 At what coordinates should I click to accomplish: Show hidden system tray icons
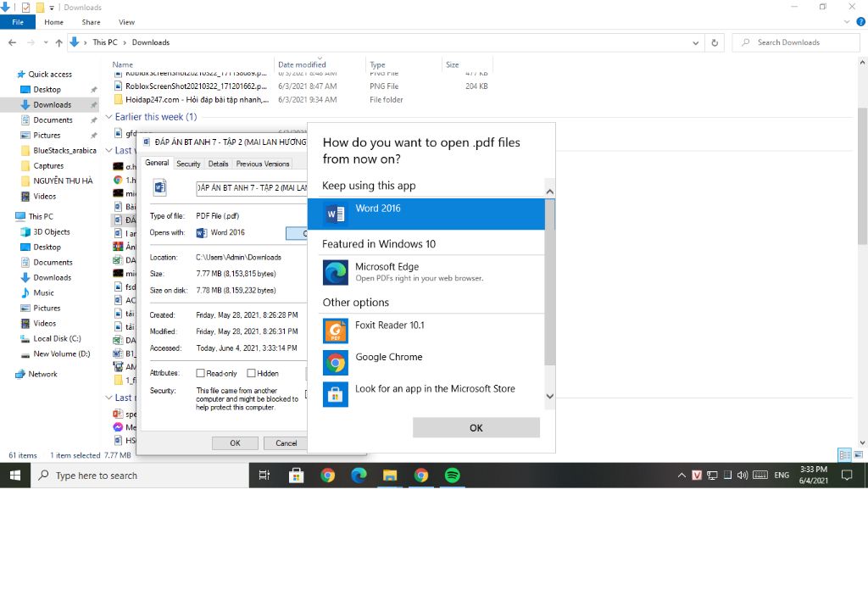(x=682, y=476)
